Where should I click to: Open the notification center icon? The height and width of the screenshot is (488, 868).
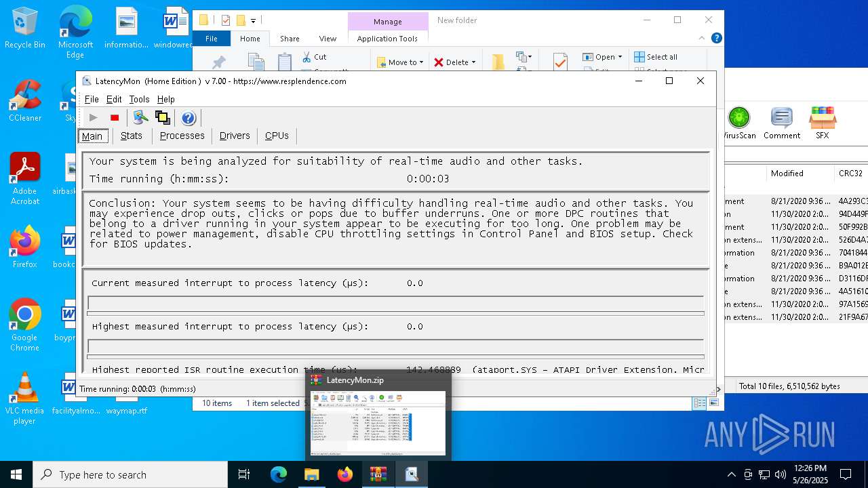846,474
